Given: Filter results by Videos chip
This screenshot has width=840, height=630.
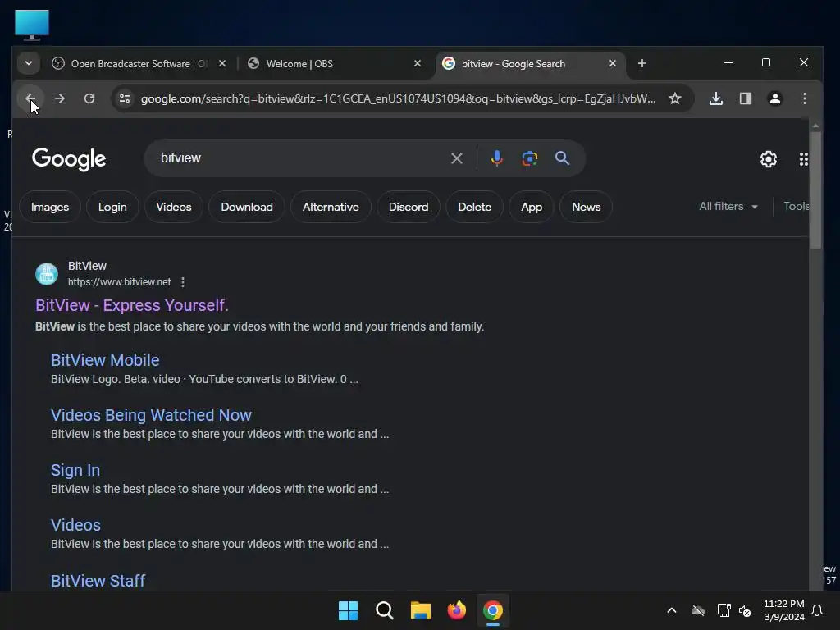Looking at the screenshot, I should [x=174, y=207].
